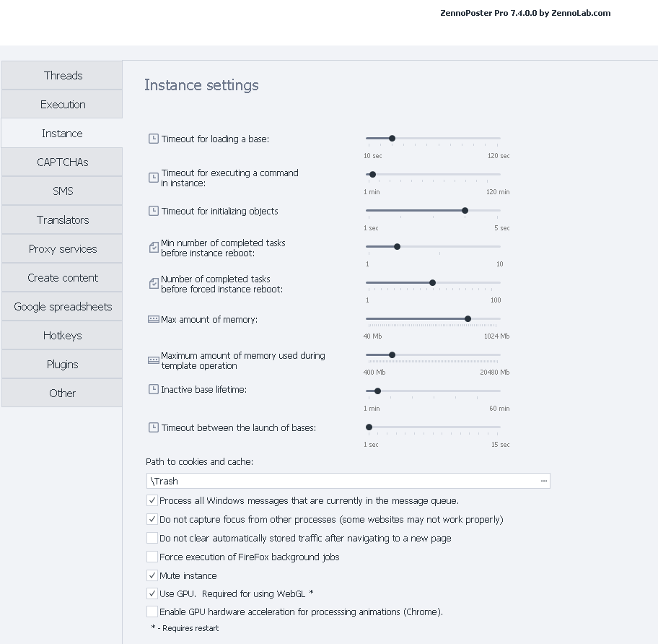
Task: Select the Threads settings tab
Action: [x=62, y=75]
